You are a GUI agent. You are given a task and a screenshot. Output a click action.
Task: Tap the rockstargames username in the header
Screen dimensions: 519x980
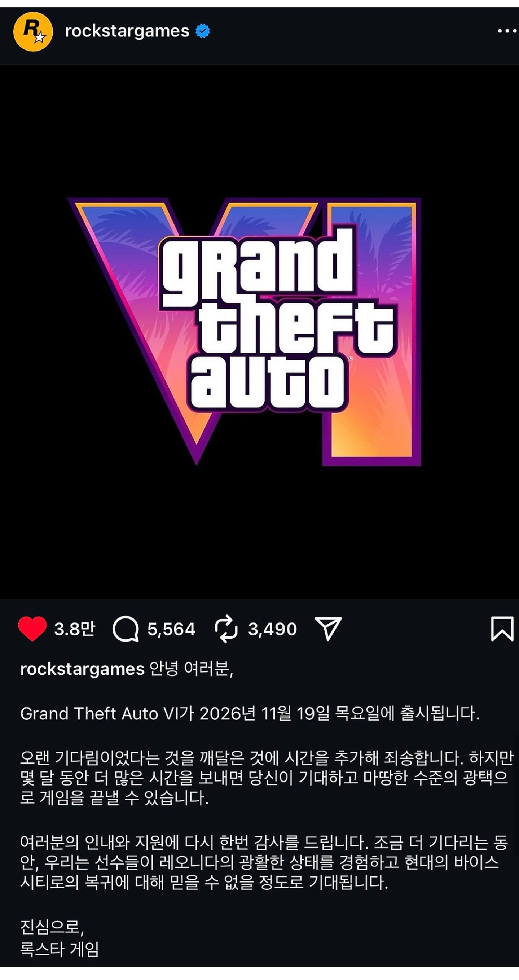point(127,31)
